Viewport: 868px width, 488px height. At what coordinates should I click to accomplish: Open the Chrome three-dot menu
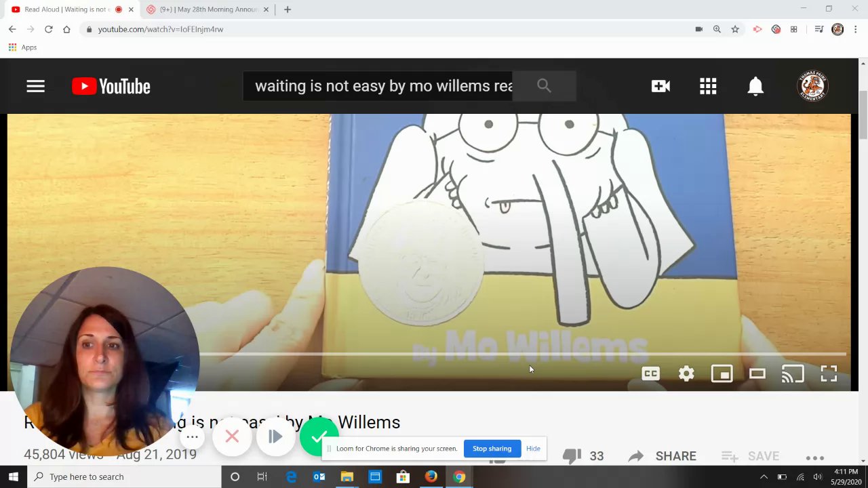tap(856, 29)
